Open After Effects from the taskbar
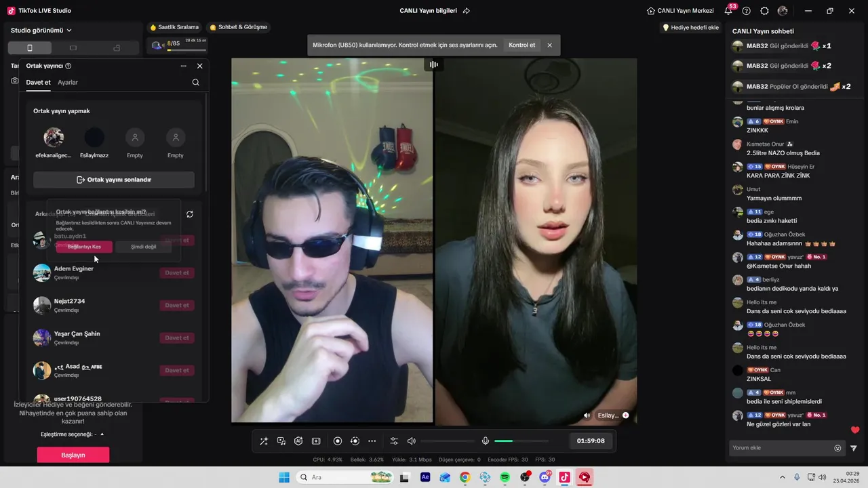868x488 pixels. tap(425, 477)
